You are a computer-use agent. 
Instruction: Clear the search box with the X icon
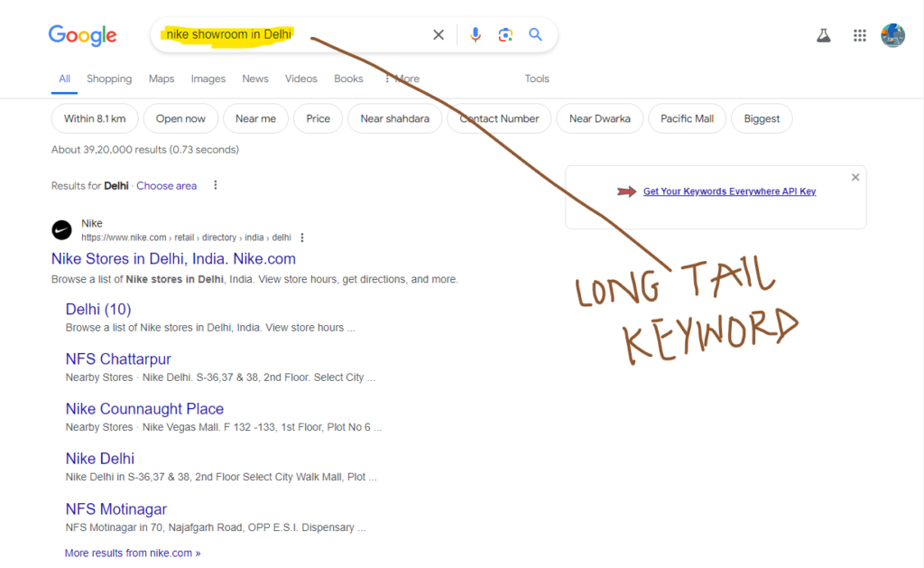(439, 35)
